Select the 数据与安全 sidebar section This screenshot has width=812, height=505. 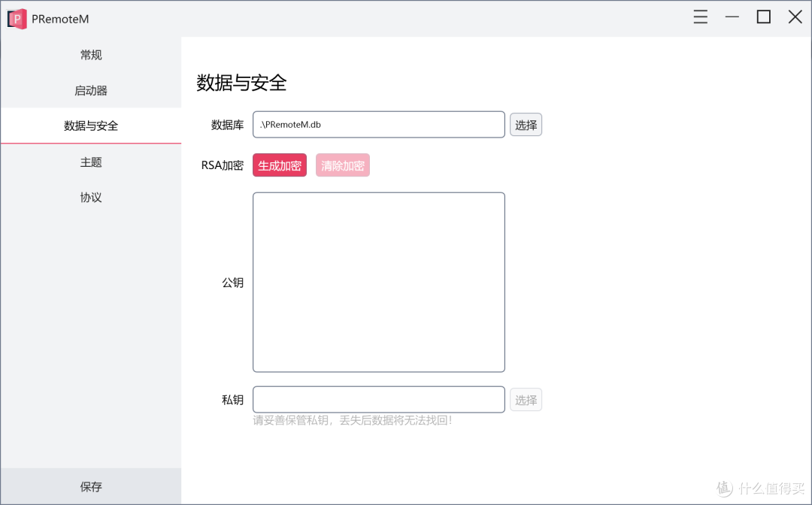(x=90, y=125)
